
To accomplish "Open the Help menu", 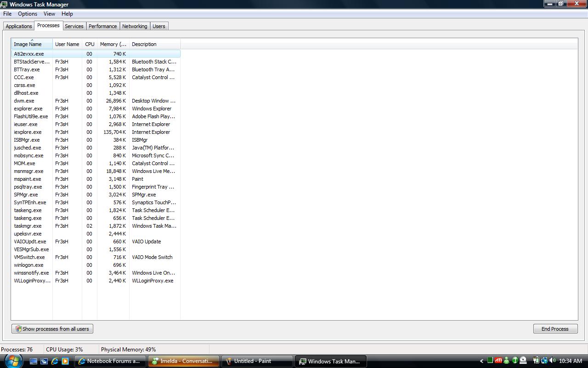I will point(67,14).
